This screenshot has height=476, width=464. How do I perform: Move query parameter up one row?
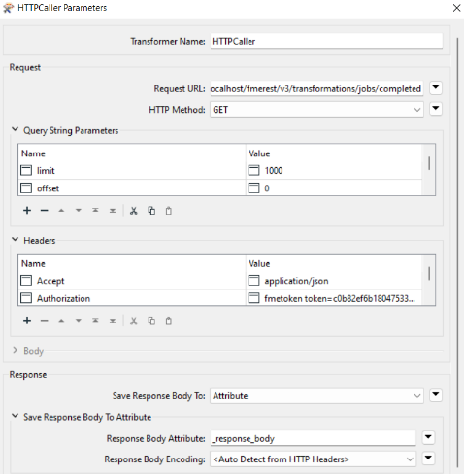click(61, 211)
